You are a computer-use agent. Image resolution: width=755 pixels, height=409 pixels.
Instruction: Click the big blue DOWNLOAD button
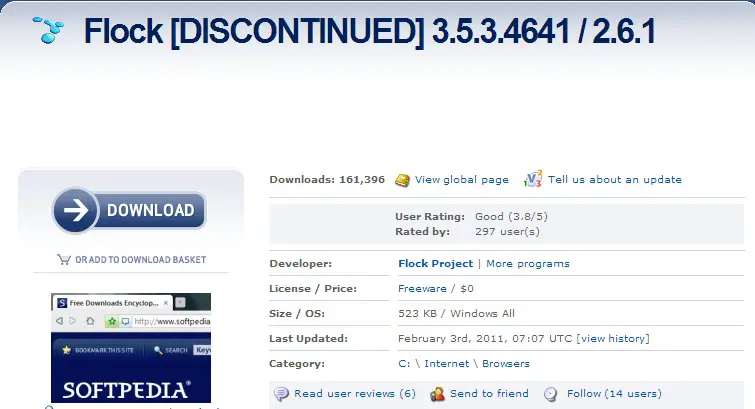(130, 211)
